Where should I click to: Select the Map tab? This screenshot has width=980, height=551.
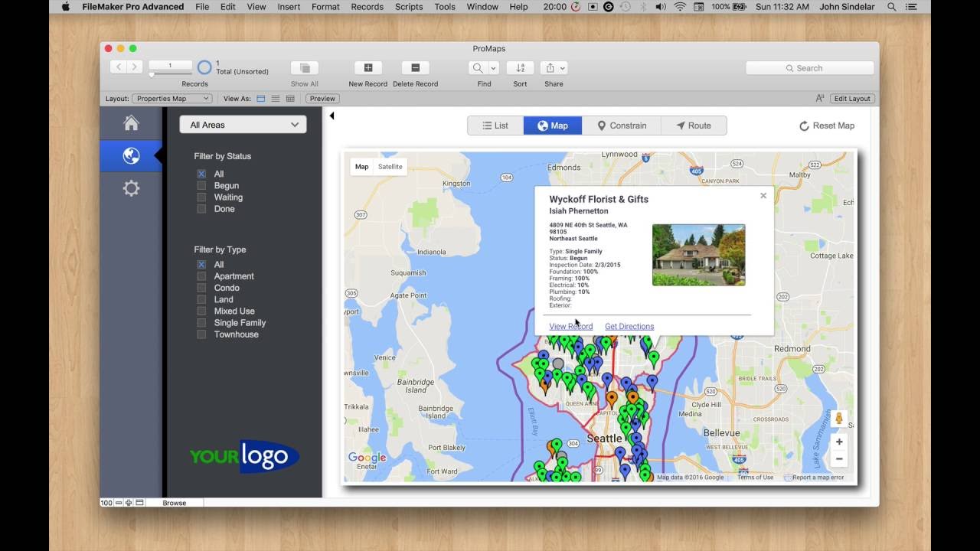(553, 126)
